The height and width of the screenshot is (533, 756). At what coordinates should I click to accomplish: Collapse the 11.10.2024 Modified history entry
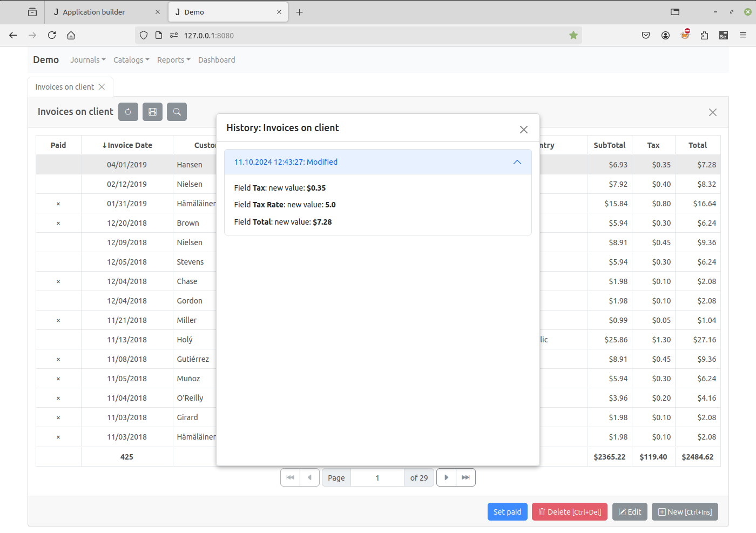tap(517, 162)
